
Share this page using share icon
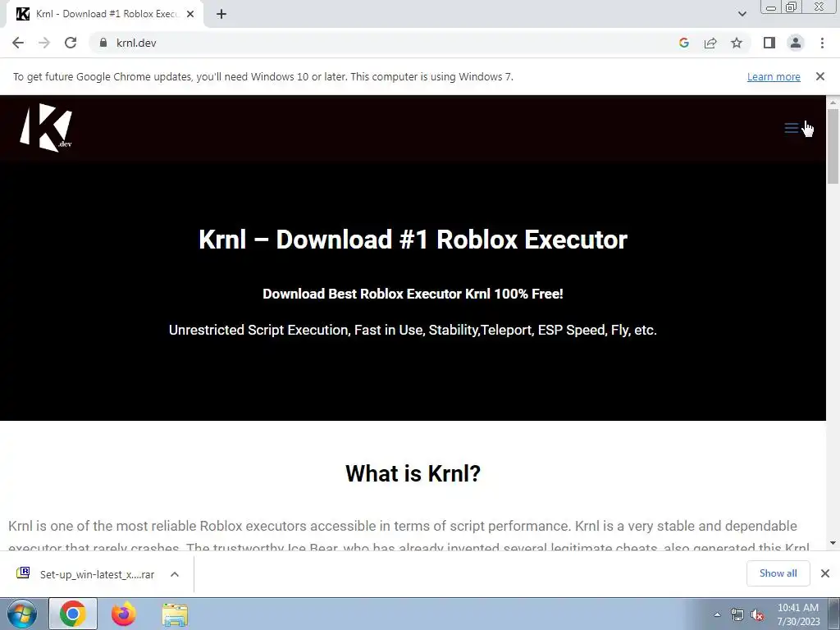tap(710, 43)
